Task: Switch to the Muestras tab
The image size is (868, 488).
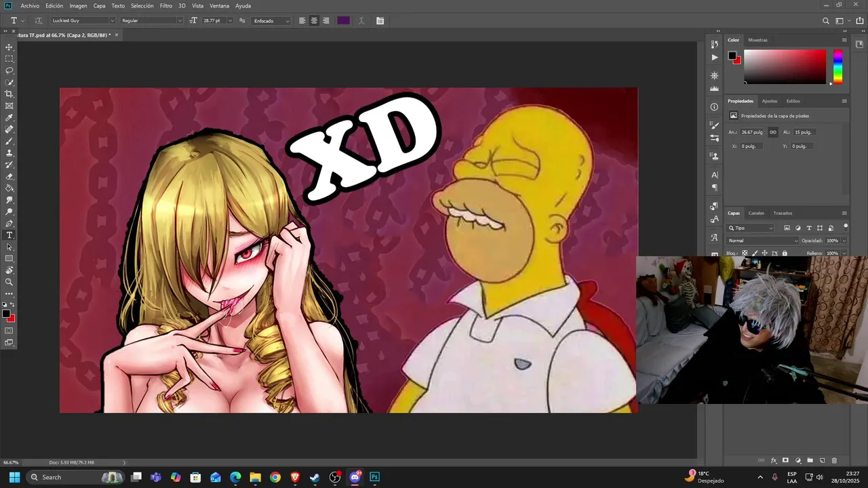Action: (757, 40)
